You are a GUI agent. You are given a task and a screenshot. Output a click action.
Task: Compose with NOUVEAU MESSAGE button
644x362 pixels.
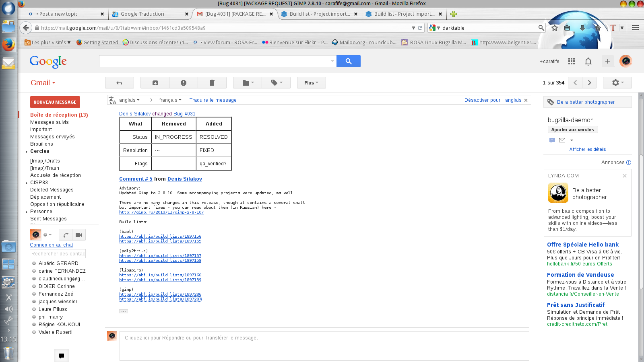(x=55, y=102)
